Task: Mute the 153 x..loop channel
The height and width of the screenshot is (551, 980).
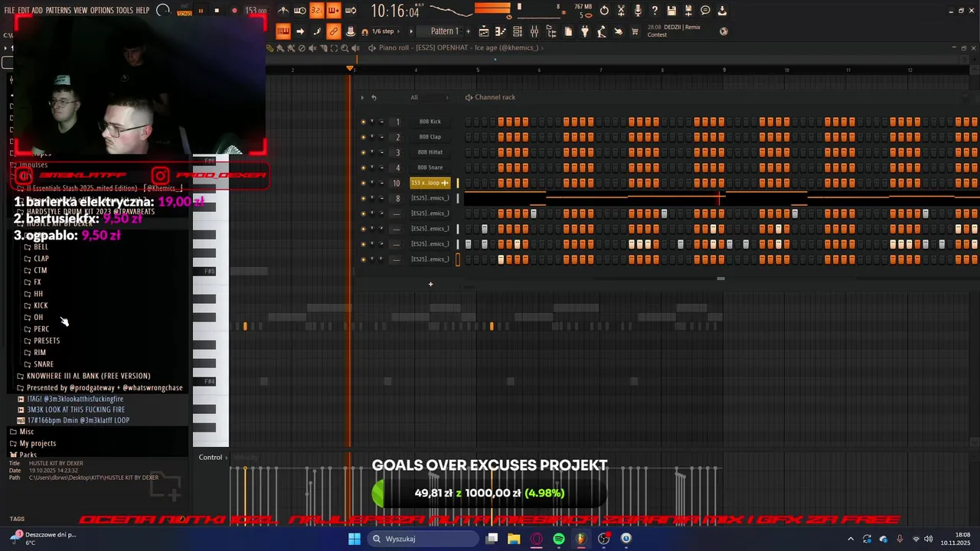Action: coord(363,183)
